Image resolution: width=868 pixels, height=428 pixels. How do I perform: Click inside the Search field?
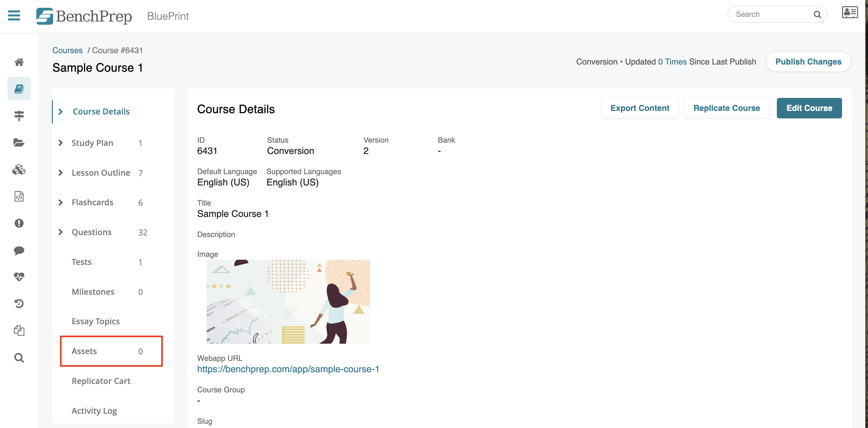772,14
